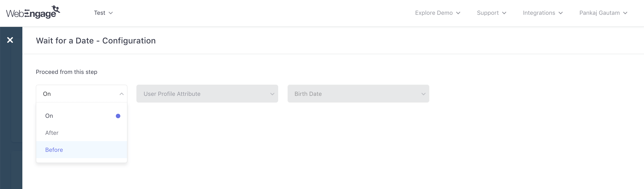Click the Explore Demo chevron arrow
This screenshot has width=644, height=189.
pyautogui.click(x=458, y=13)
